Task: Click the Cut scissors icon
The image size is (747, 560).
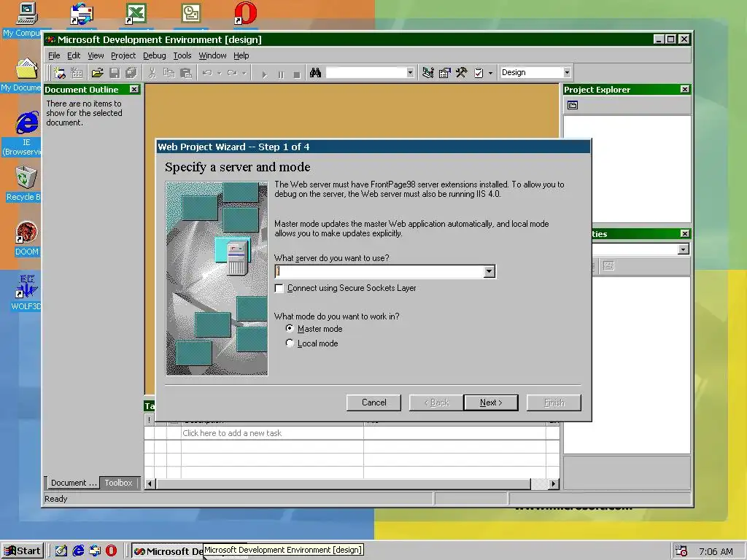Action: [152, 73]
